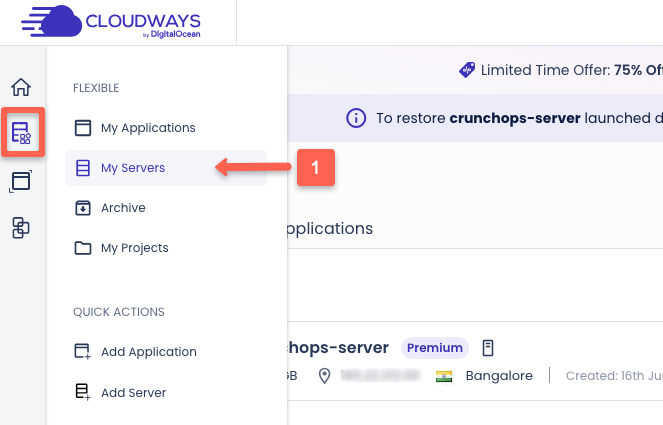Open the Home dashboard icon in sidebar

coord(21,87)
